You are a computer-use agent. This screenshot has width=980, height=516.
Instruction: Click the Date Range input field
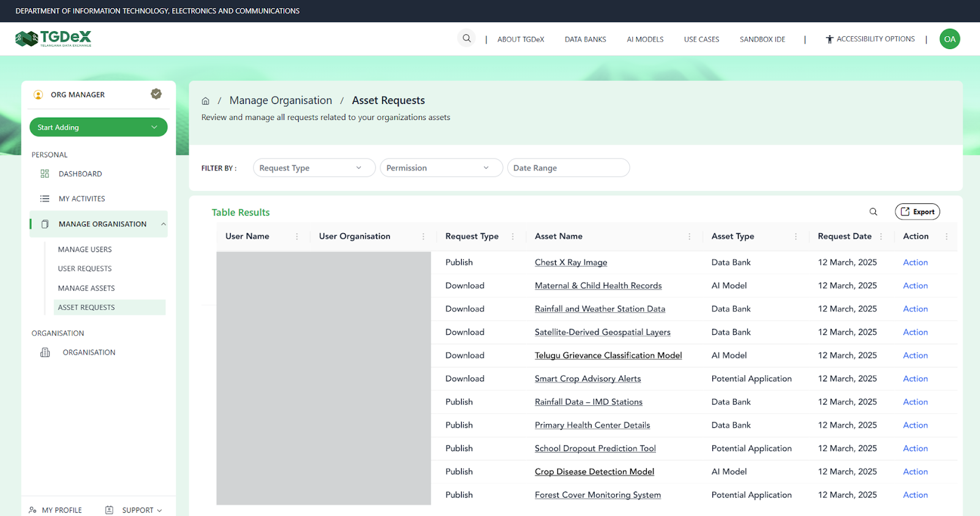click(568, 168)
